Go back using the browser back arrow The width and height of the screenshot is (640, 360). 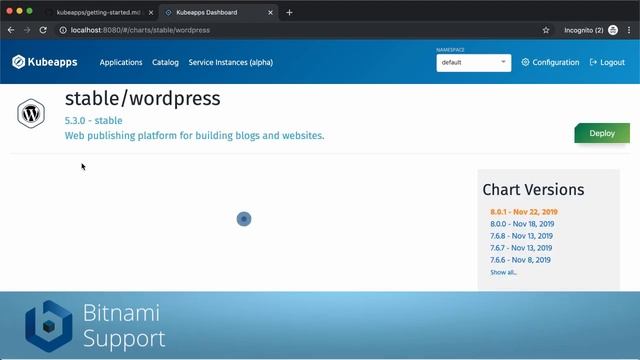(11, 30)
